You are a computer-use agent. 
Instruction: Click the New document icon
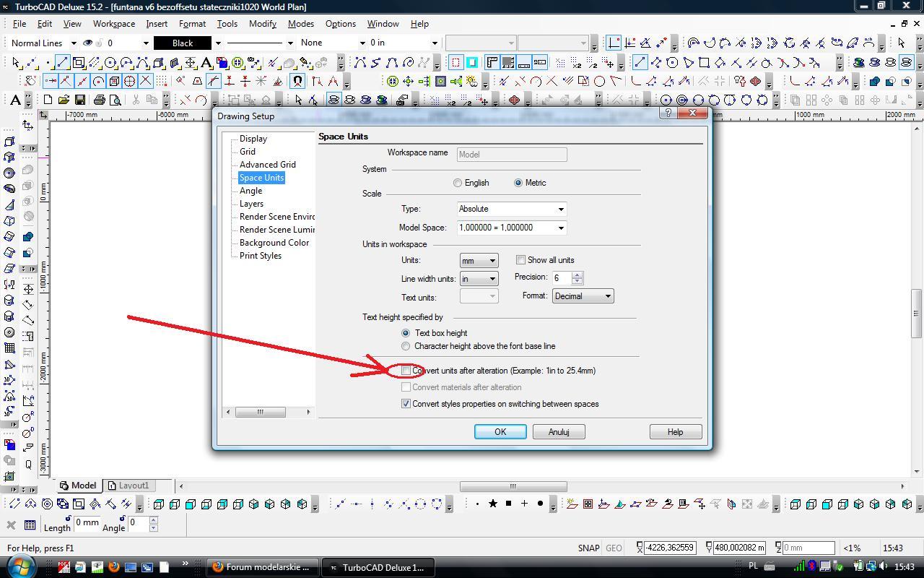[x=48, y=100]
